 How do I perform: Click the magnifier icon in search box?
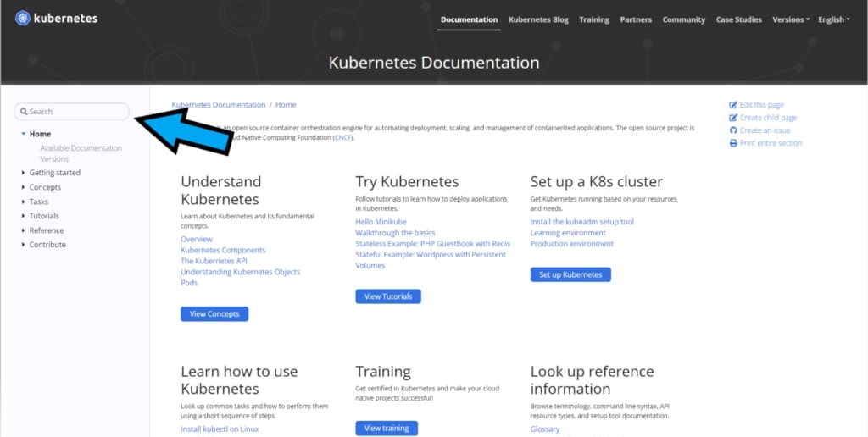pos(24,112)
